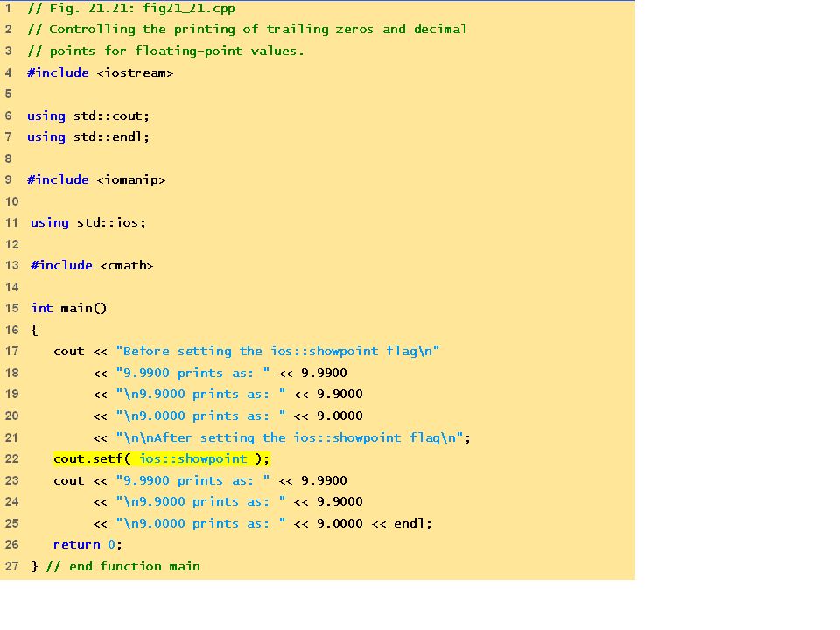
Task: Click the string "Before setting the ios::showpoint flag\n"
Action: [x=277, y=352]
